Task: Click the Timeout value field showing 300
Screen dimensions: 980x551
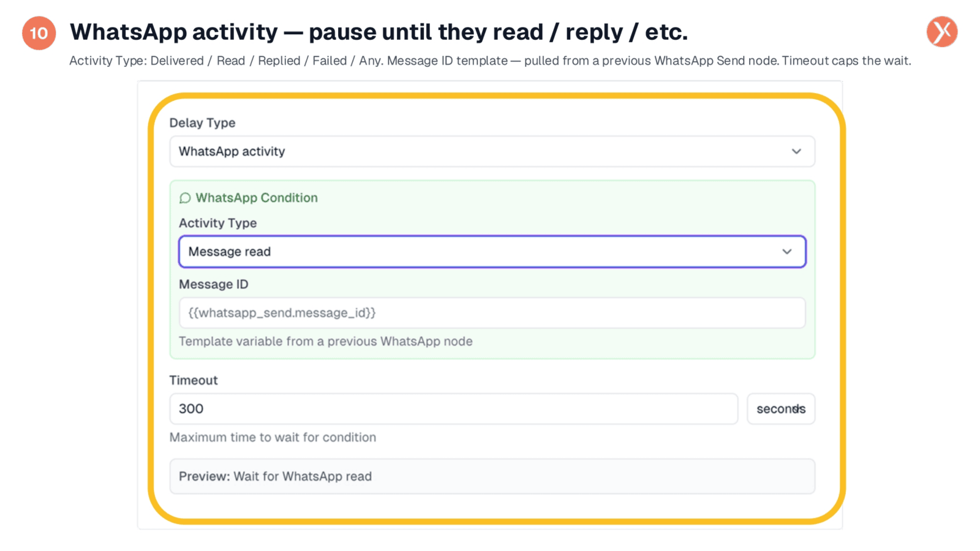Action: 453,409
